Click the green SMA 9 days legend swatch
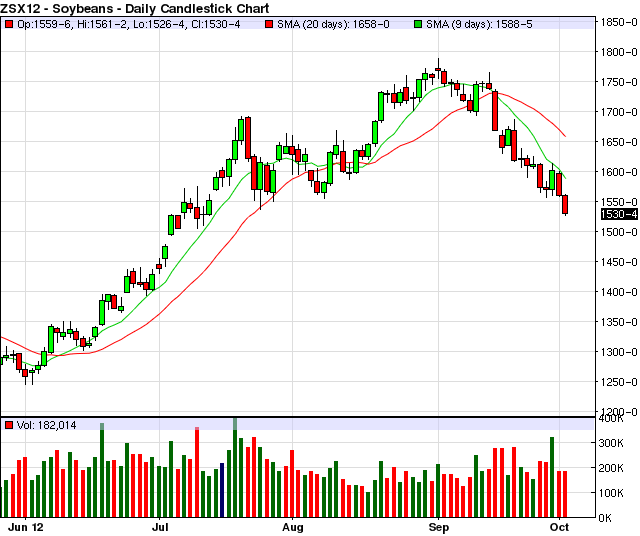This screenshot has height=536, width=640. tap(418, 24)
